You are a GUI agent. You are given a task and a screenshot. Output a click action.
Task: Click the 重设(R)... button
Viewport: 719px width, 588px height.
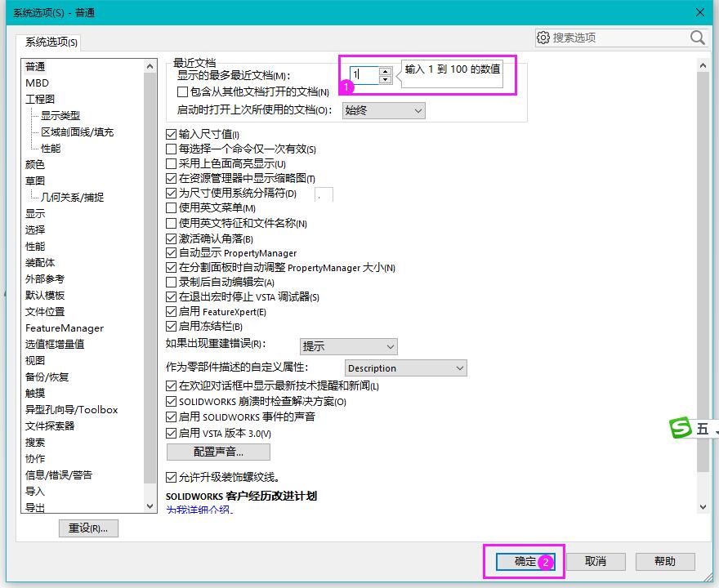coord(88,528)
